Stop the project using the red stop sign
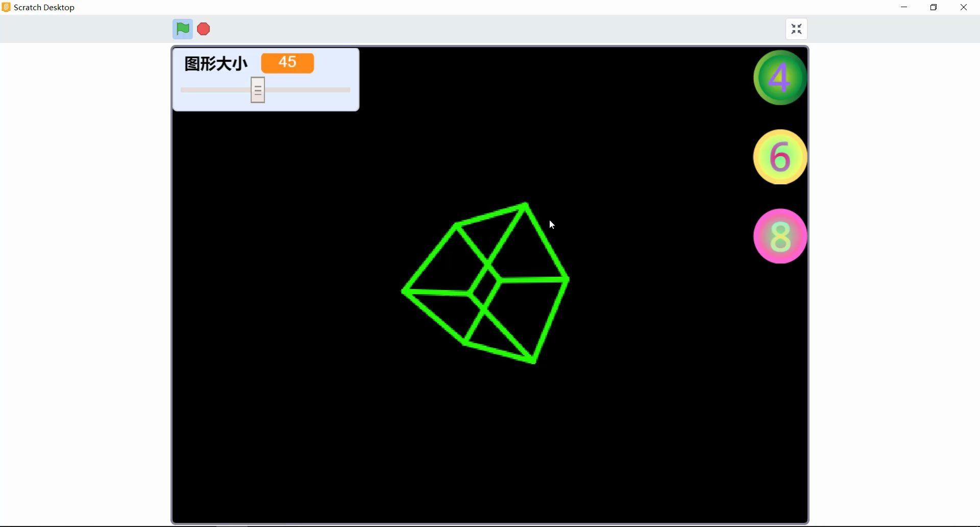This screenshot has height=527, width=980. pyautogui.click(x=203, y=29)
